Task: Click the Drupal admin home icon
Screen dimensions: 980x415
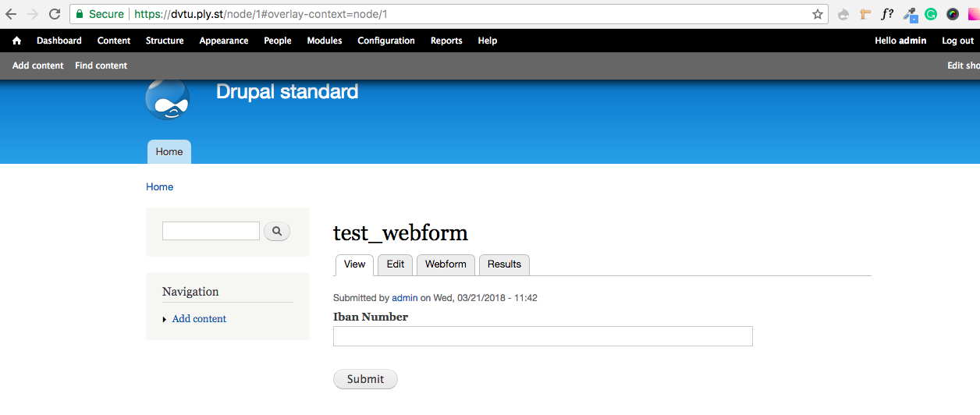Action: pos(17,41)
